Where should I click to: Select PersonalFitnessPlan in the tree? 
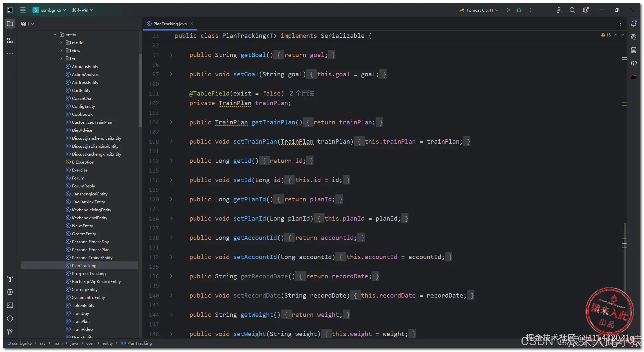(91, 249)
